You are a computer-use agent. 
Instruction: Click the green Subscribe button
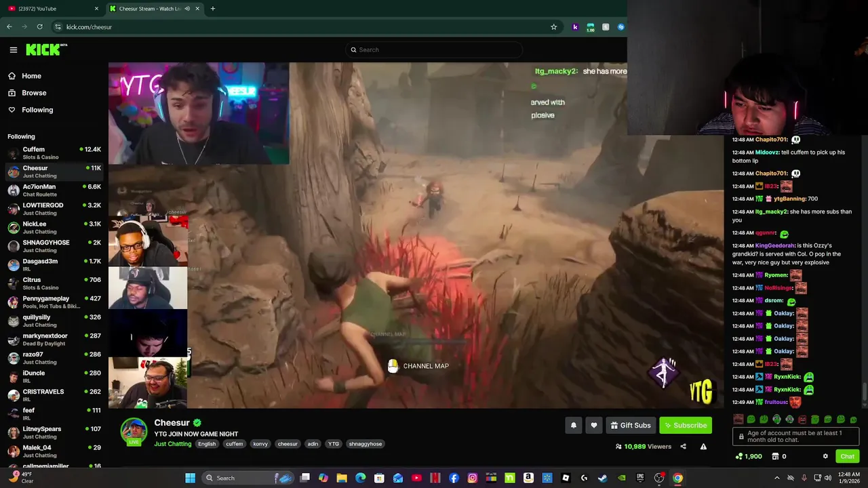tap(686, 425)
